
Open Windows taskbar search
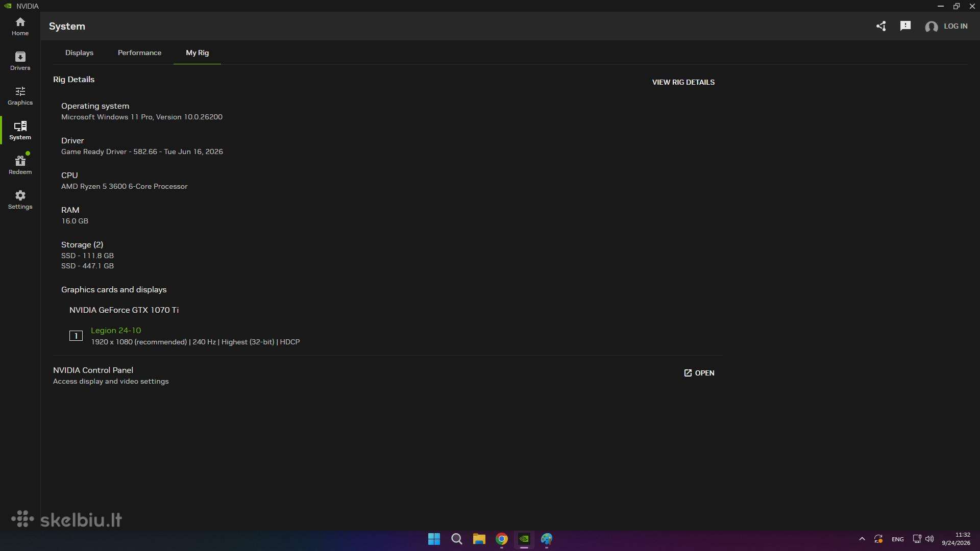point(457,539)
